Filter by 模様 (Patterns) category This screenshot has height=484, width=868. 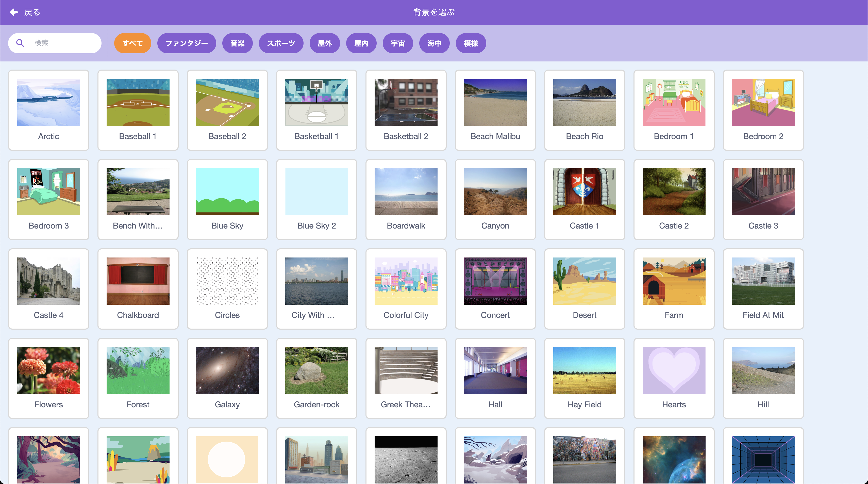[x=471, y=43]
